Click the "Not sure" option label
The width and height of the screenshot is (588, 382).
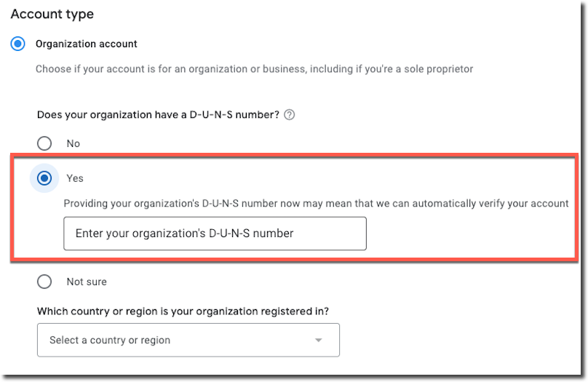coord(87,282)
